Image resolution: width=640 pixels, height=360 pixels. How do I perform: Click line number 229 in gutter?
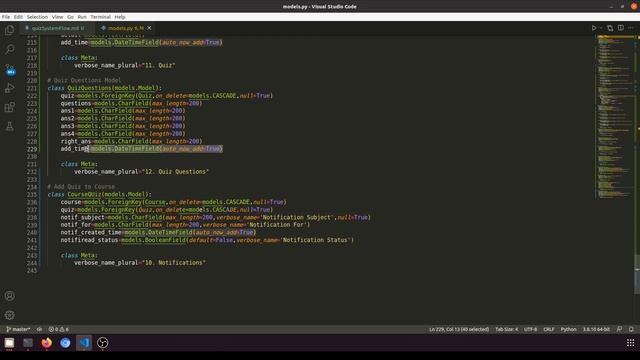coord(32,149)
